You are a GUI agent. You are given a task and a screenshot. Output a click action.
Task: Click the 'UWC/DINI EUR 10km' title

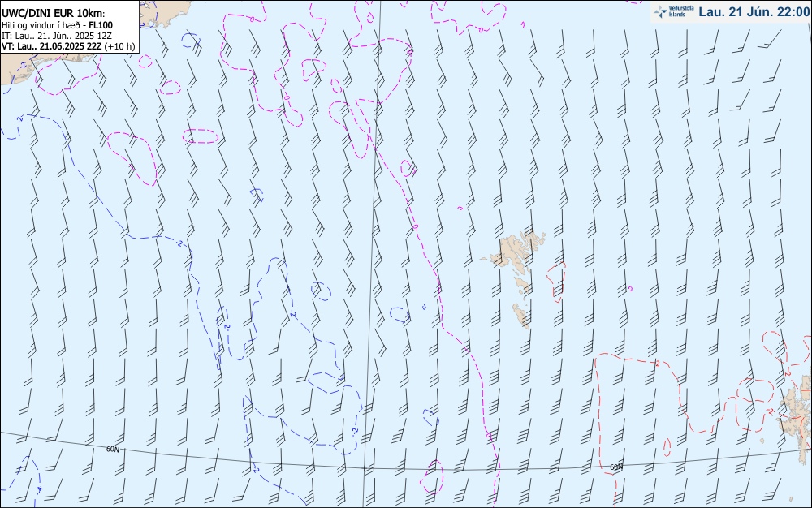[x=53, y=14]
